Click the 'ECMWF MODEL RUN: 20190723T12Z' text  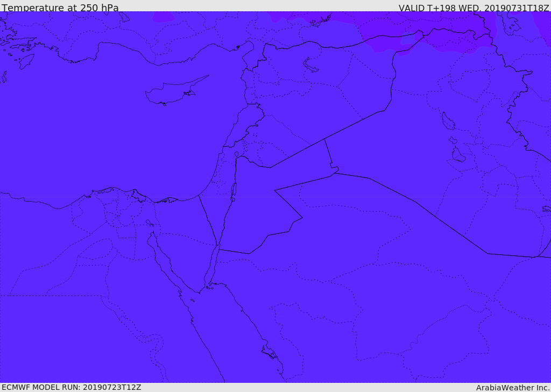(72, 387)
